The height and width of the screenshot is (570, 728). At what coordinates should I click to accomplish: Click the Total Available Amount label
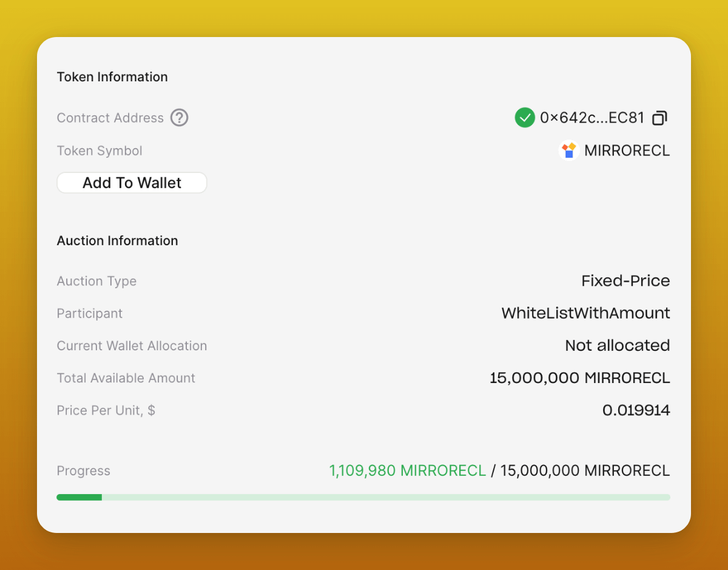[126, 378]
